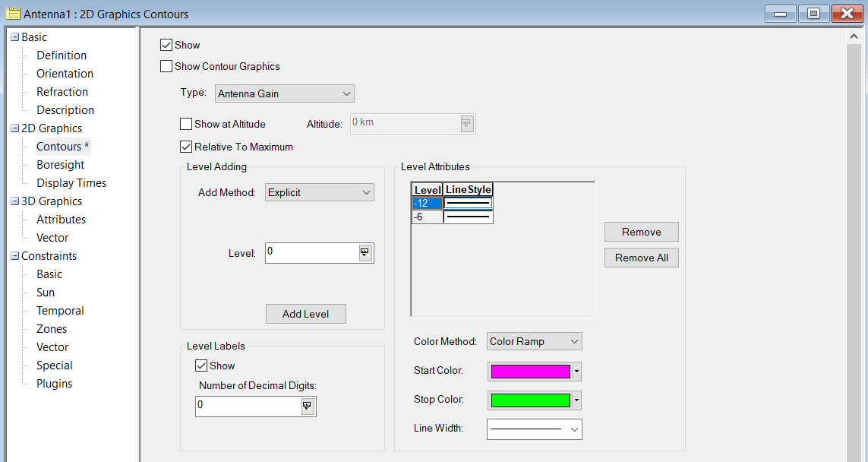The width and height of the screenshot is (868, 462).
Task: Enable Show at Altitude checkbox
Action: [186, 124]
